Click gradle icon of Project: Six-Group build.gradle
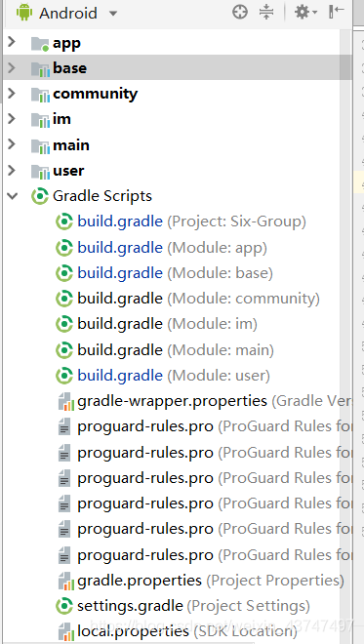 click(x=64, y=221)
